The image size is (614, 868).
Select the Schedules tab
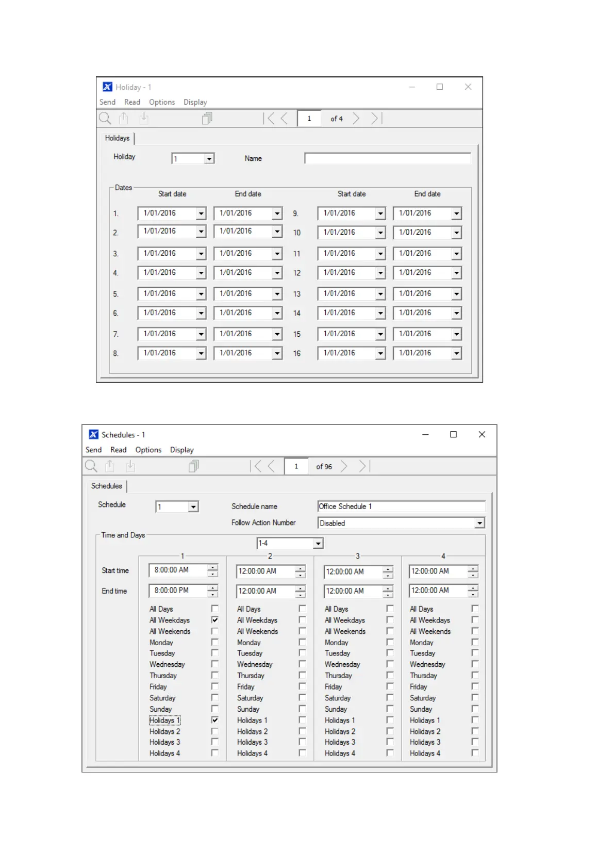(107, 486)
